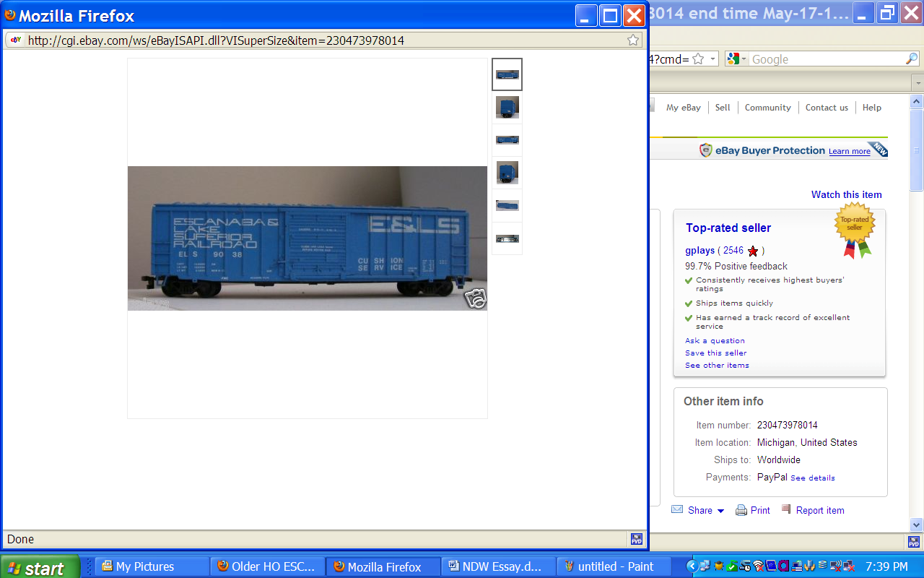924x578 pixels.
Task: Click the green checkmark tray icon
Action: [732, 566]
